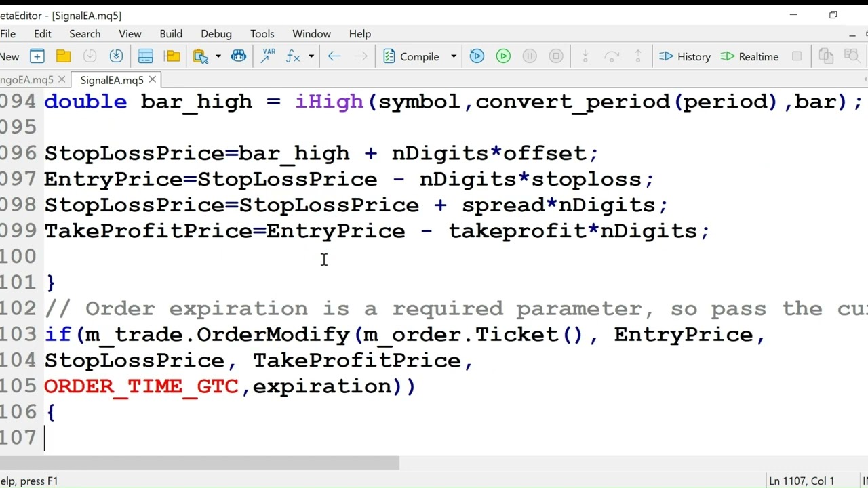
Task: Click the disabled Save down-arrow icon
Action: [90, 56]
